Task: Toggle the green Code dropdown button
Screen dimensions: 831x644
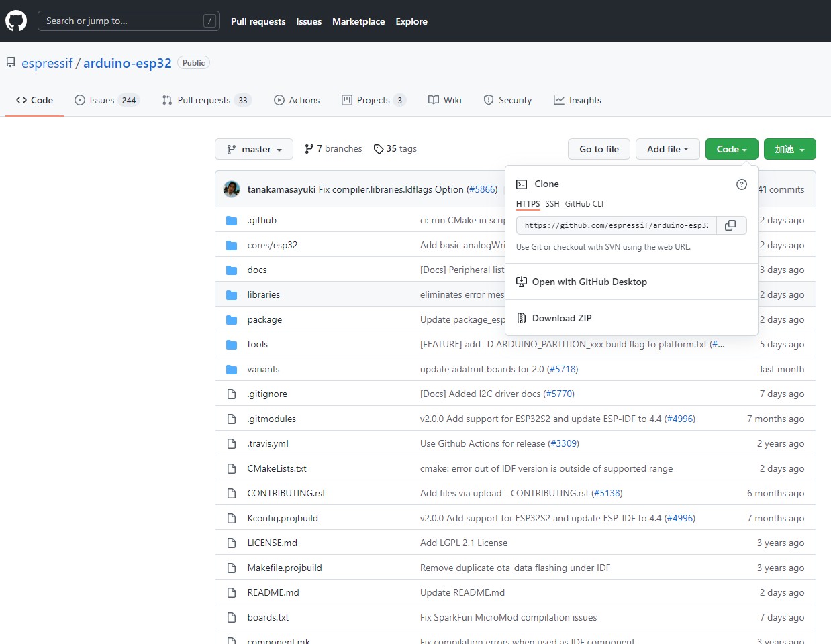Action: click(732, 149)
